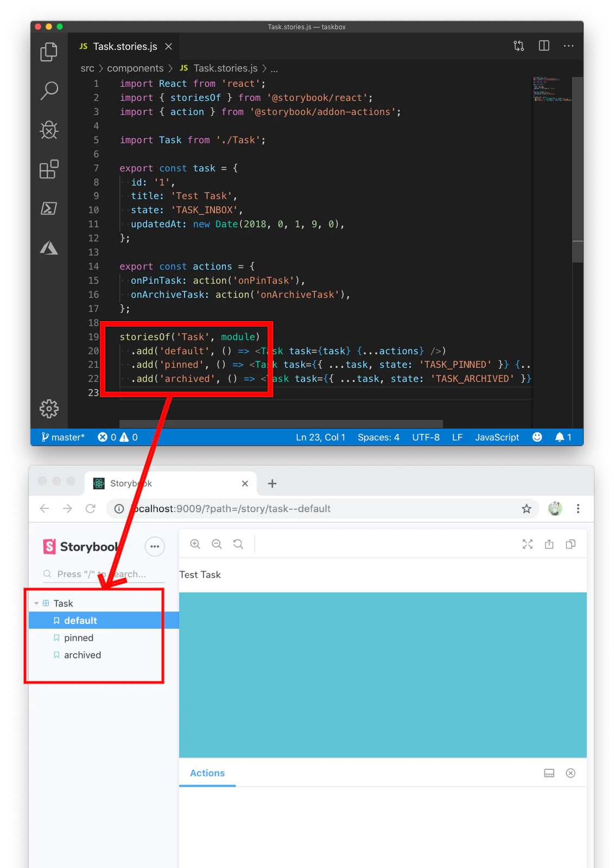614x868 pixels.
Task: View site information icon in address bar
Action: [x=119, y=508]
